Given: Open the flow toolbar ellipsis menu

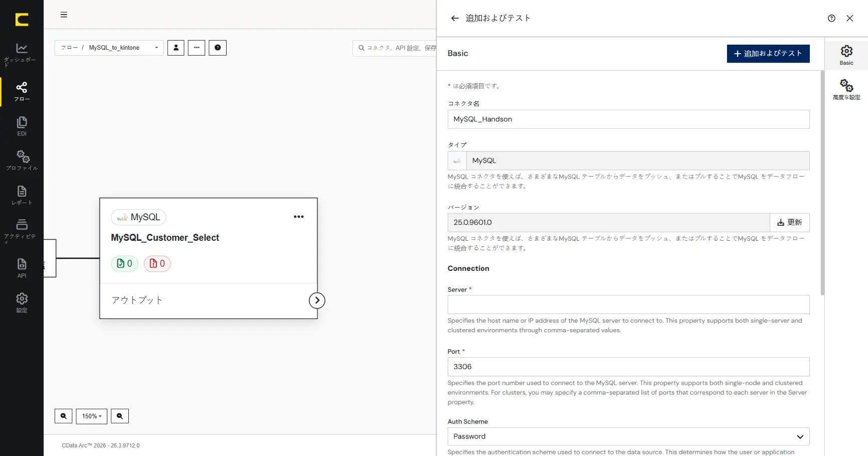Looking at the screenshot, I should [197, 48].
